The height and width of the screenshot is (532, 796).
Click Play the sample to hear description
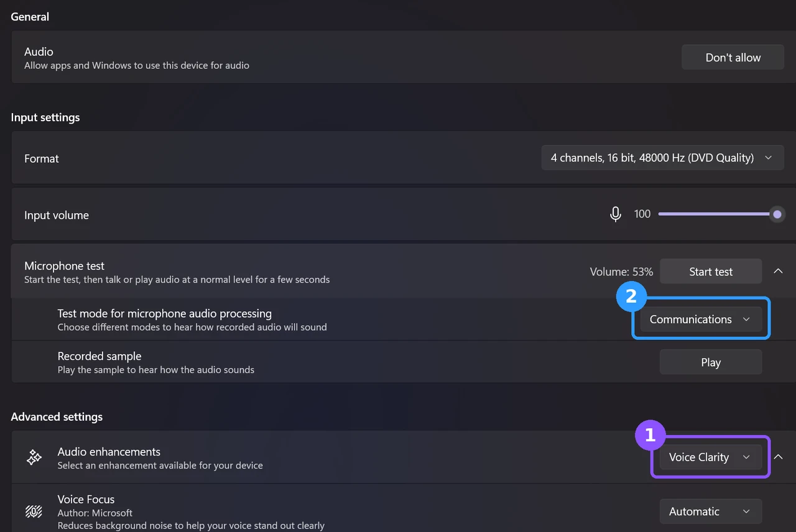coord(156,370)
